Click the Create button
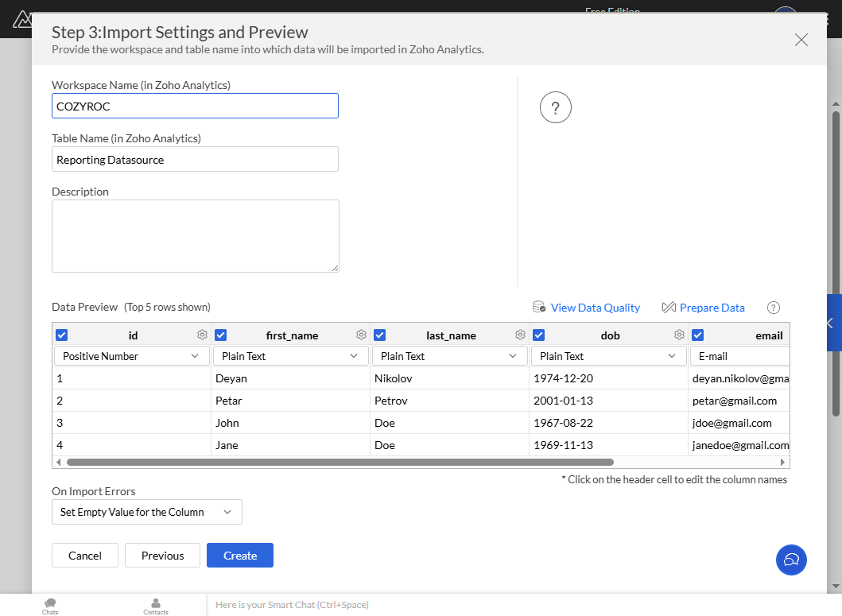842x616 pixels. pos(239,556)
